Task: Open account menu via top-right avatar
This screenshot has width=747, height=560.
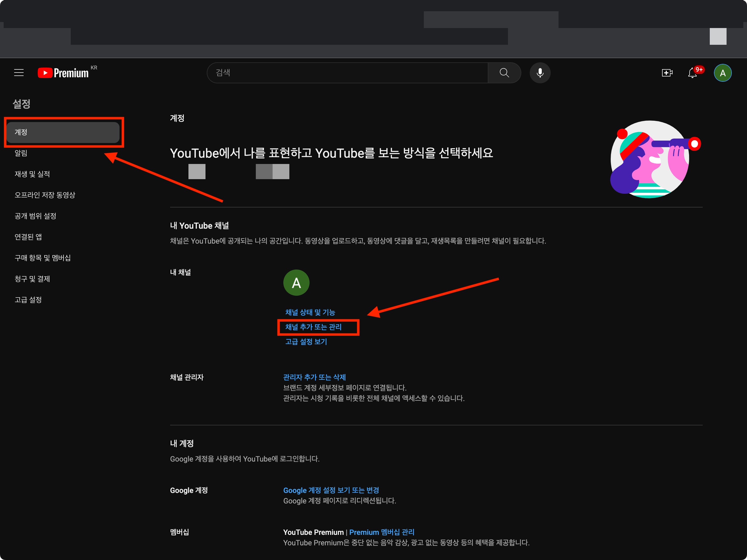Action: click(722, 73)
